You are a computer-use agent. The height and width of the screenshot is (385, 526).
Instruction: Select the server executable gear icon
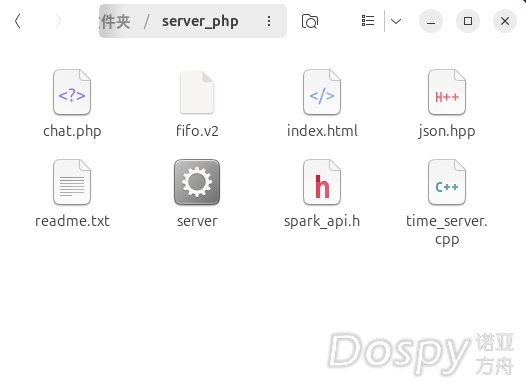point(197,182)
